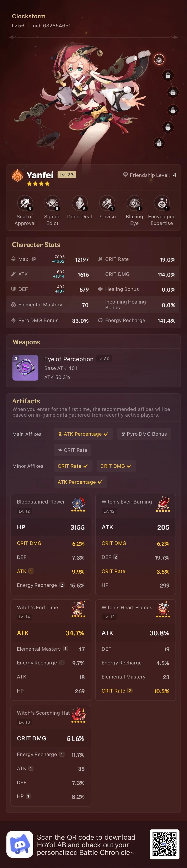Select the Encyclopedic Expertise talent icon
This screenshot has height=868, width=187.
click(x=162, y=203)
